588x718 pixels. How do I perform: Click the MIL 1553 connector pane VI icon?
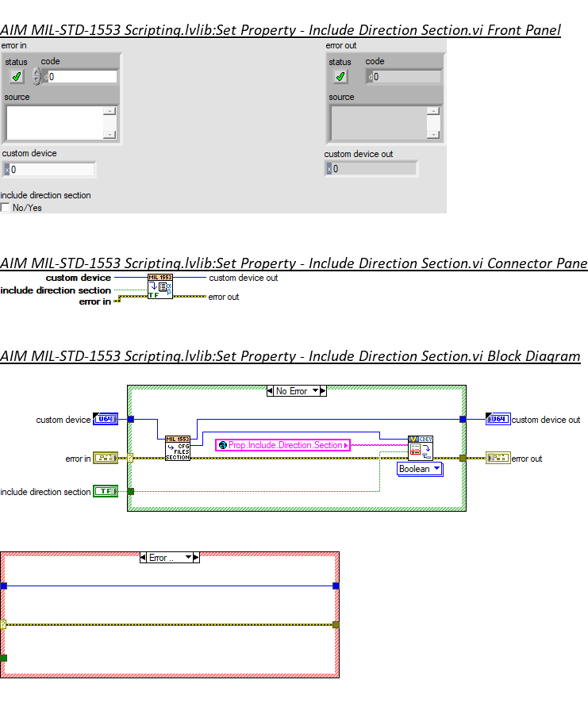[x=160, y=286]
